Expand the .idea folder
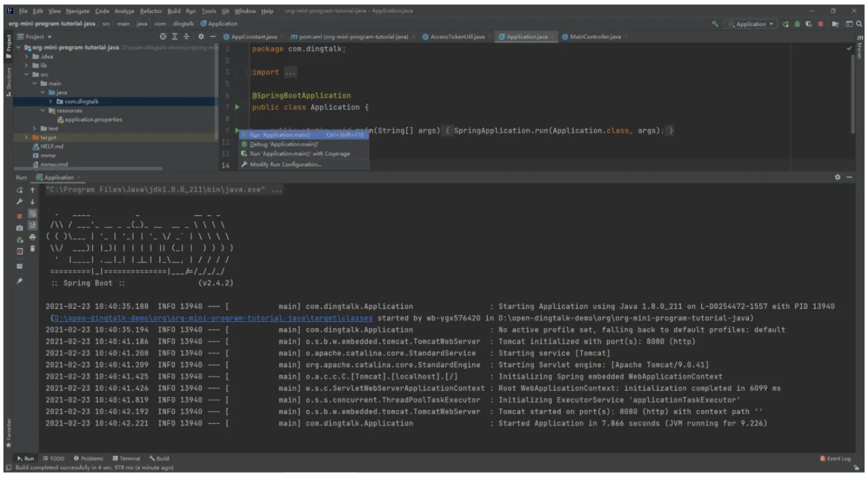This screenshot has height=477, width=868. pos(27,56)
